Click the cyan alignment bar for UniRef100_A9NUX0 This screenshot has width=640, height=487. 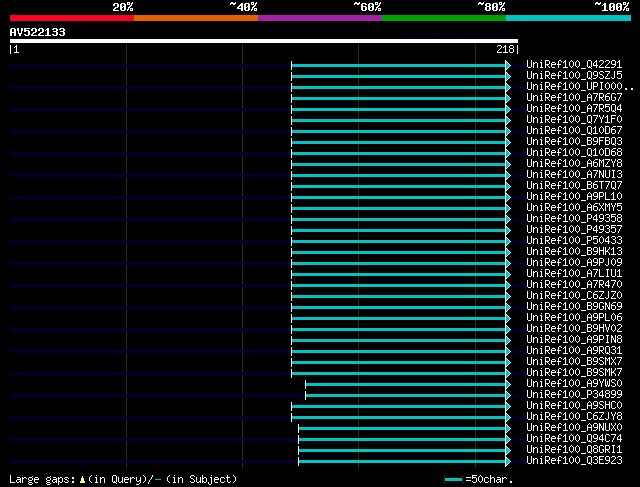click(402, 429)
